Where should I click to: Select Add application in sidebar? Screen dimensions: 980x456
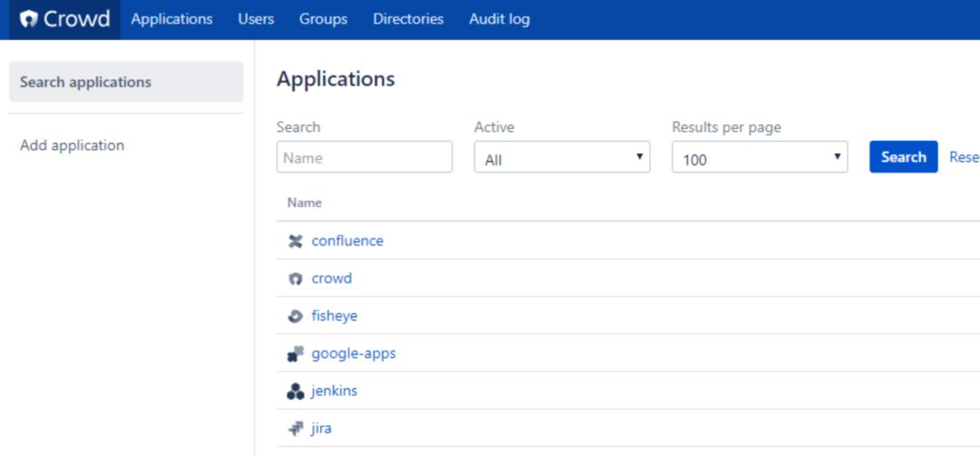click(72, 145)
